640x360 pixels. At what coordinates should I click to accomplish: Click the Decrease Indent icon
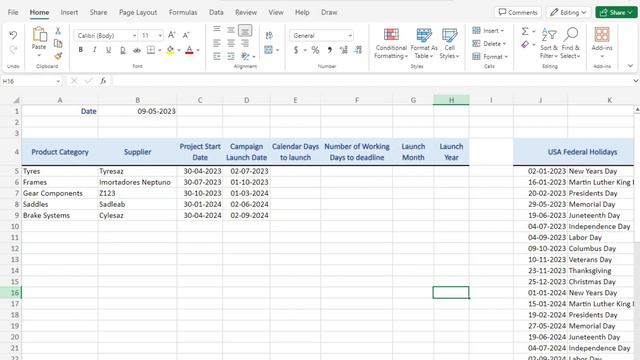[217, 56]
